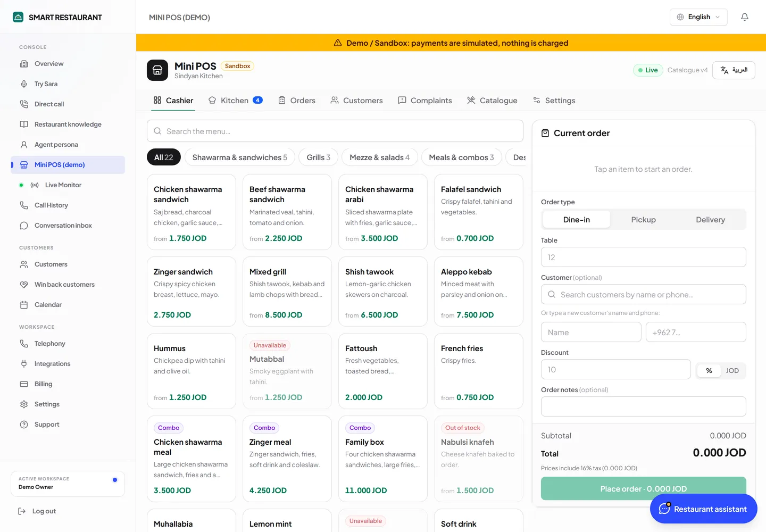766x532 pixels.
Task: Select Delivery order type
Action: click(x=711, y=220)
